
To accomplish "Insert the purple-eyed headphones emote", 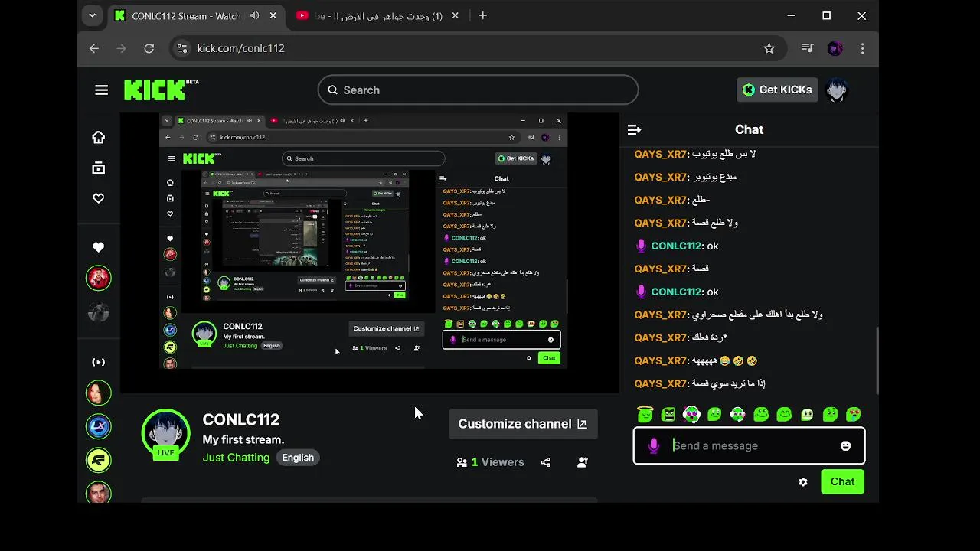I will 691,414.
